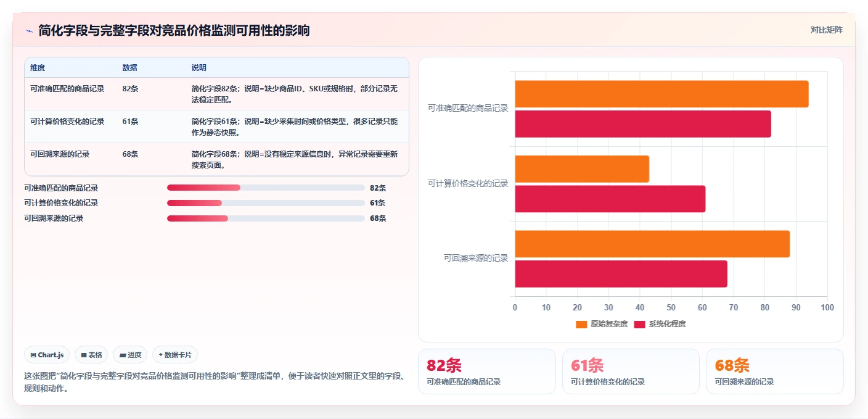Select table cell 可准确匹配的商品记录
The image size is (868, 419).
tap(67, 88)
